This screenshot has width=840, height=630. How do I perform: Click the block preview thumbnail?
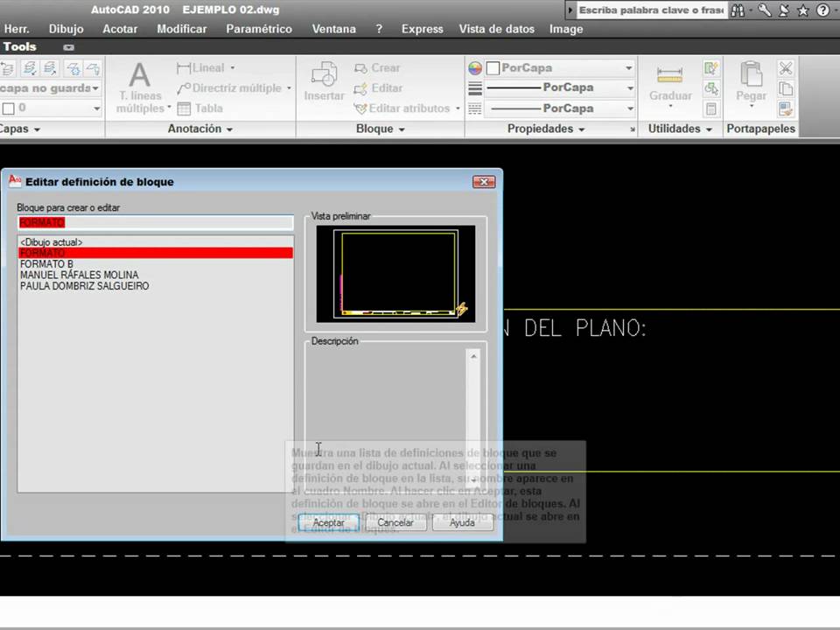coord(395,274)
